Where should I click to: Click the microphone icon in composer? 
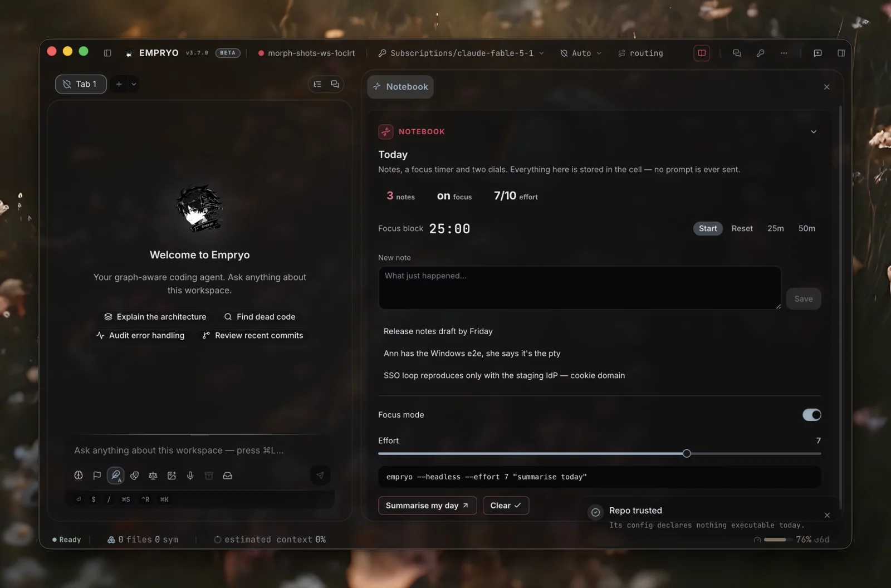click(x=190, y=476)
